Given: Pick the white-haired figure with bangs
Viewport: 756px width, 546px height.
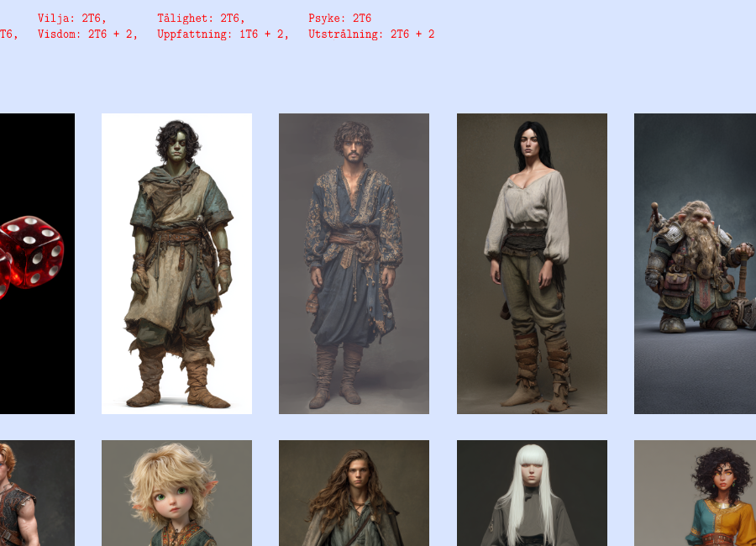Looking at the screenshot, I should pyautogui.click(x=532, y=493).
